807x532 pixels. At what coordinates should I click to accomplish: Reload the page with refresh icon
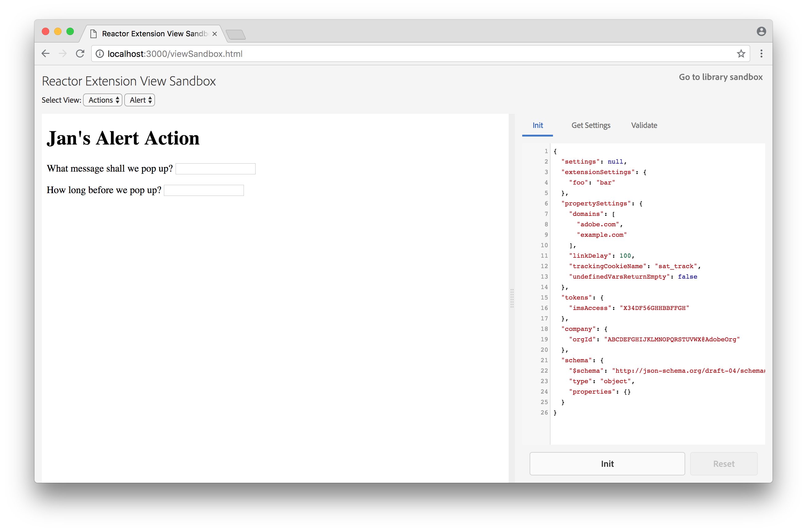point(80,54)
